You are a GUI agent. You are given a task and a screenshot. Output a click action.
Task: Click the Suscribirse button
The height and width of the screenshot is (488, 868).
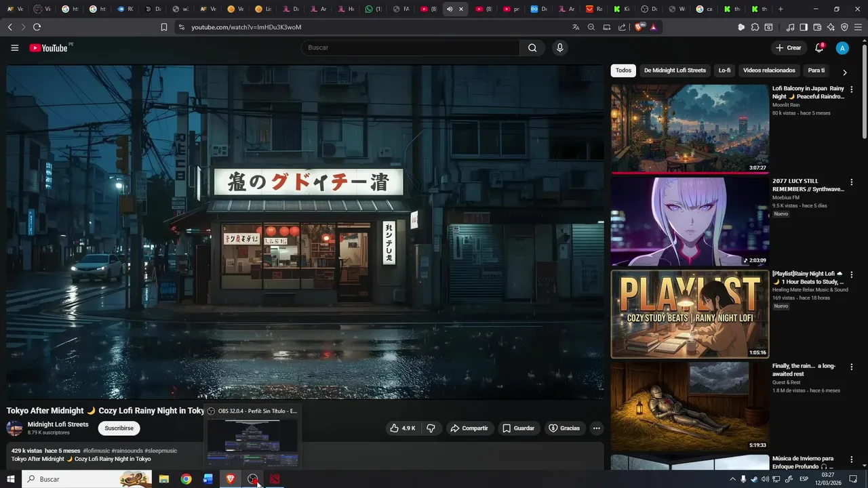119,428
